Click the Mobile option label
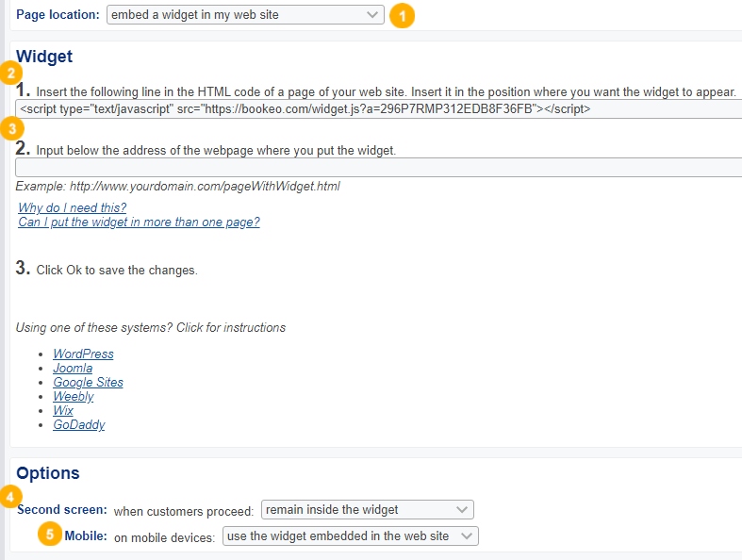 pyautogui.click(x=85, y=536)
